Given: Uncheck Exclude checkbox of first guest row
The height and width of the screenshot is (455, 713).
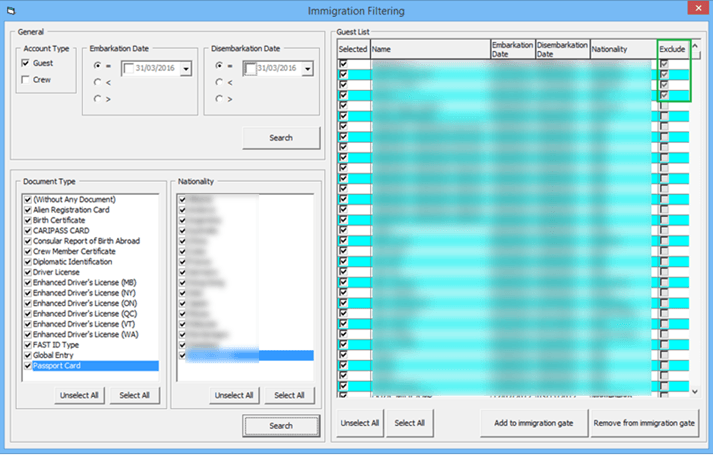Looking at the screenshot, I should pyautogui.click(x=664, y=64).
